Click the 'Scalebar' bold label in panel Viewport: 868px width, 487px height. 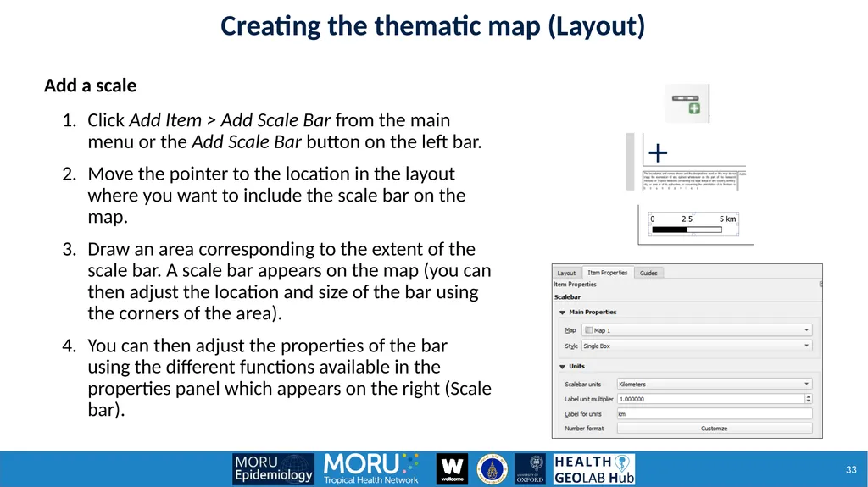tap(567, 297)
